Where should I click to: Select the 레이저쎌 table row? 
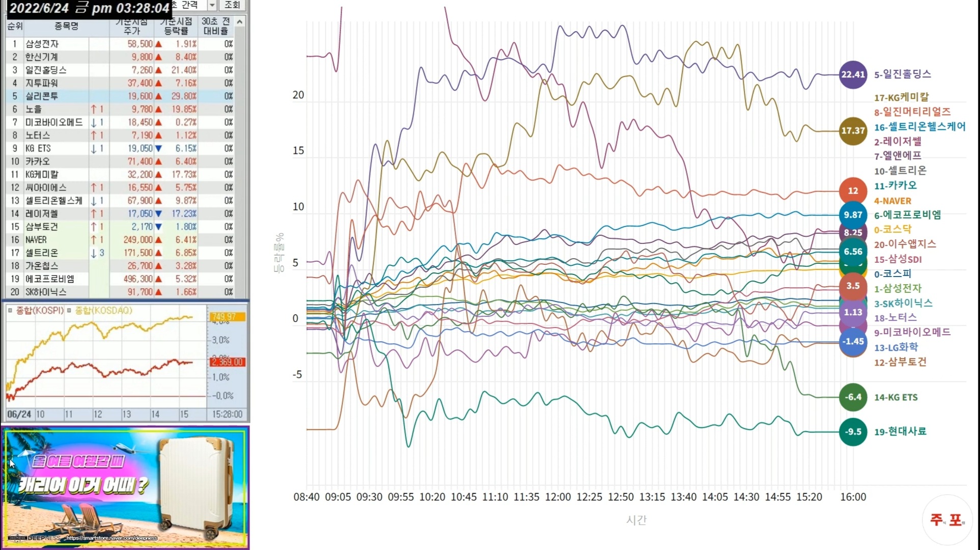tap(120, 214)
